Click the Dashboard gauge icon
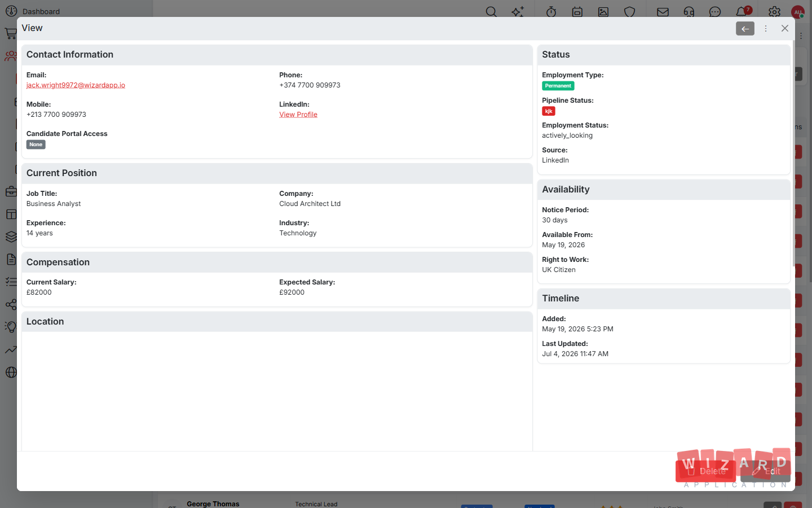This screenshot has width=812, height=508. pos(11,11)
